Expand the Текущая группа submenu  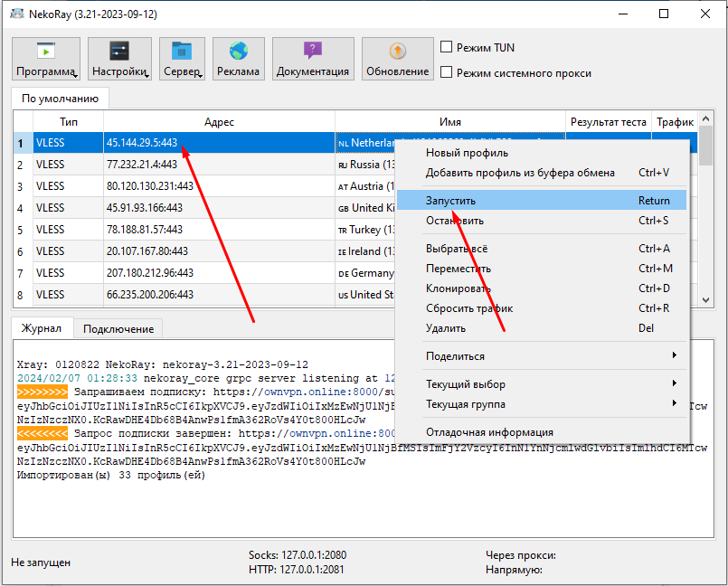click(x=542, y=404)
